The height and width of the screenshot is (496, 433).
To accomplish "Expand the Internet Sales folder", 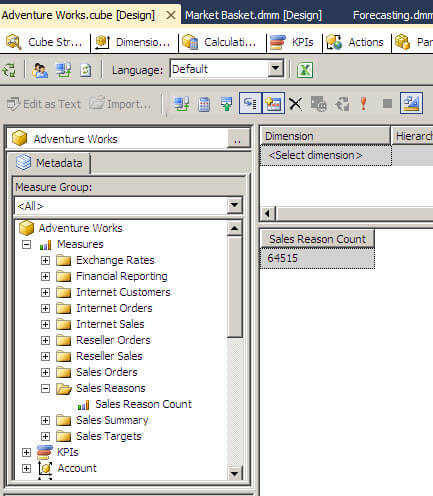I will 45,324.
